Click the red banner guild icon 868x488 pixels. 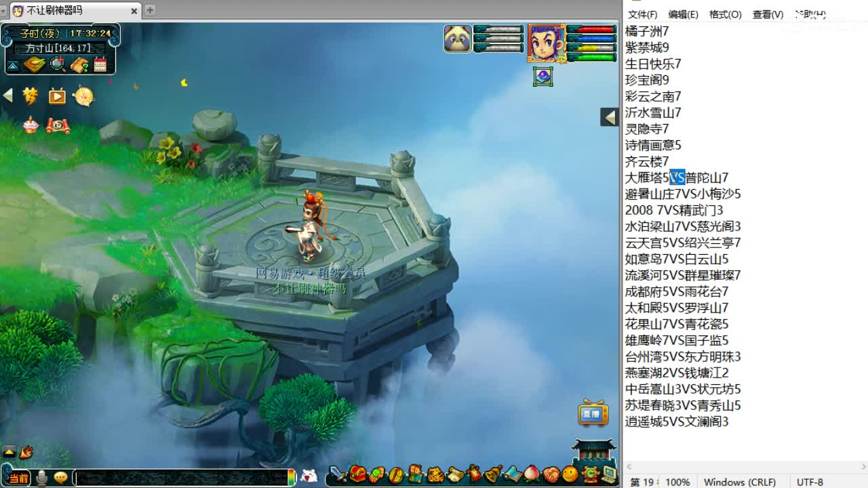tap(474, 474)
